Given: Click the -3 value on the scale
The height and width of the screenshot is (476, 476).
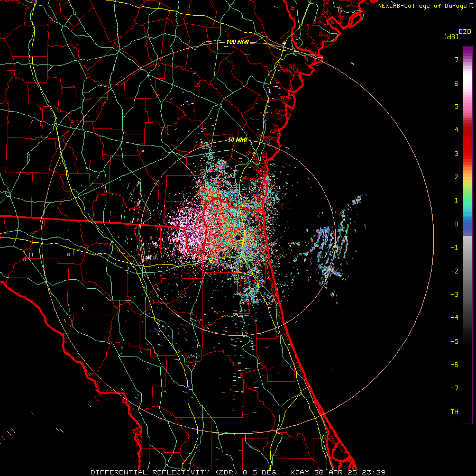Looking at the screenshot, I should point(454,294).
